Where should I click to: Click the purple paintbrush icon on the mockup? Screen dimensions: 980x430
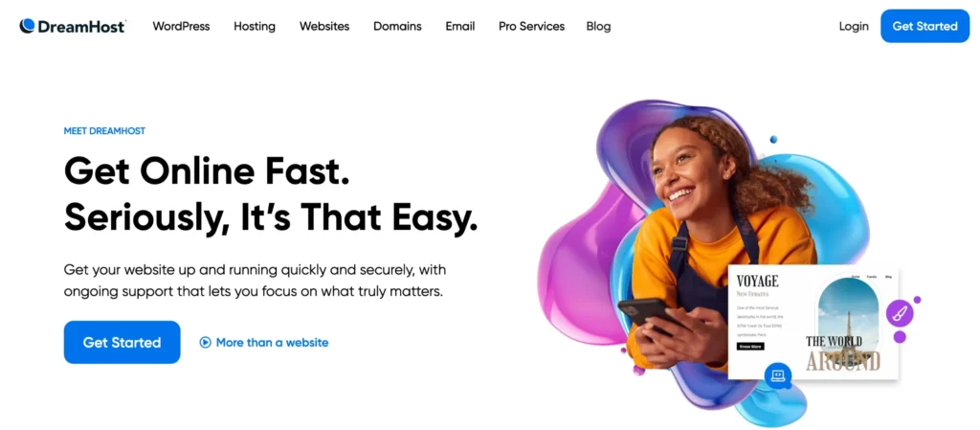[x=900, y=312]
